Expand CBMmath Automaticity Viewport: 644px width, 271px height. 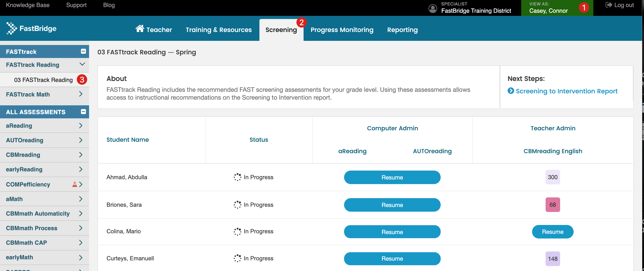81,214
